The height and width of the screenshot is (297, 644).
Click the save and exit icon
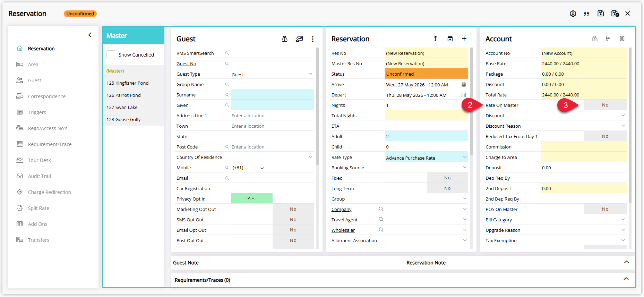615,14
